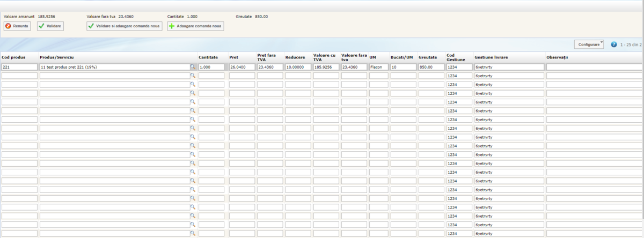Image resolution: width=644 pixels, height=238 pixels.
Task: Click the Renunta cancel button
Action: pyautogui.click(x=18, y=26)
